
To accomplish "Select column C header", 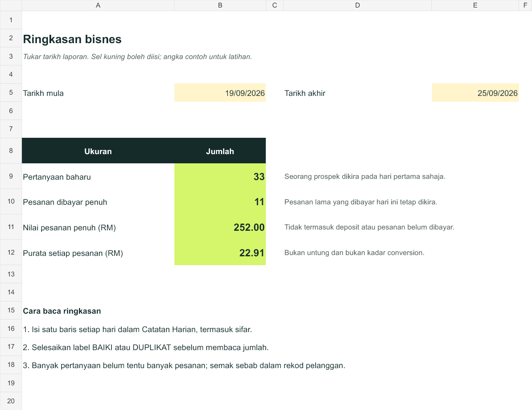I will click(275, 5).
